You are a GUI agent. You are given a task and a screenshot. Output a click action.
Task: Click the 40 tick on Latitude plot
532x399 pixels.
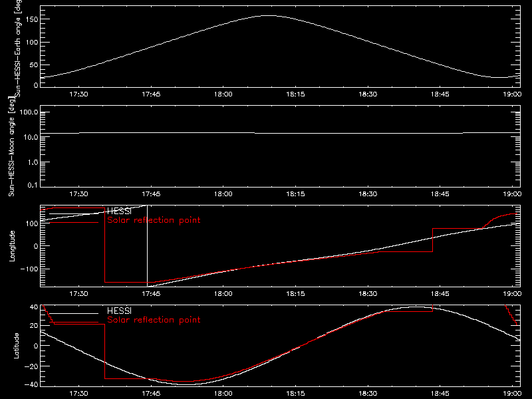click(34, 307)
